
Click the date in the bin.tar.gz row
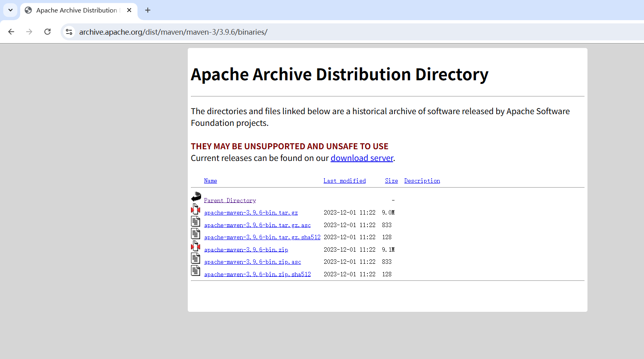tap(349, 213)
